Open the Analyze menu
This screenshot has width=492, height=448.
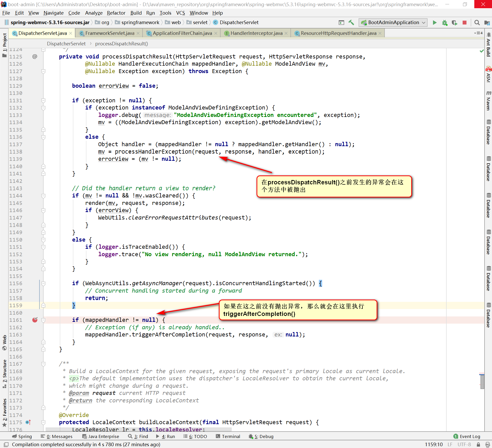tap(94, 13)
